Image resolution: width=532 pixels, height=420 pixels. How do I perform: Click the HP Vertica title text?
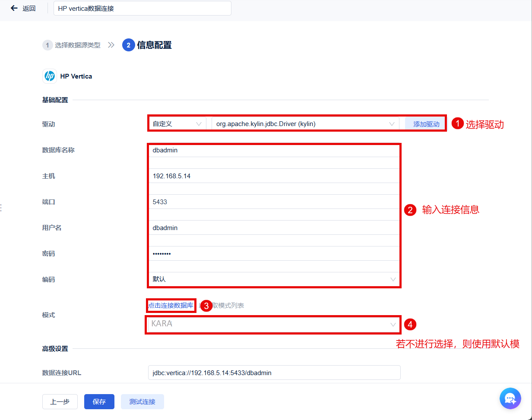click(x=76, y=76)
